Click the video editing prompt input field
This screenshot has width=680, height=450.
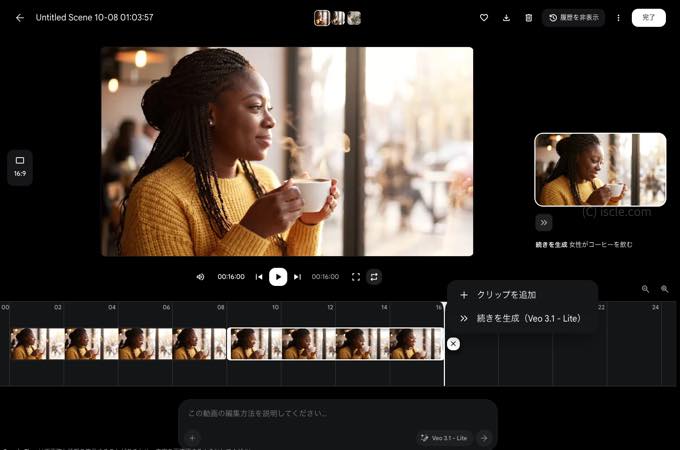click(x=337, y=414)
